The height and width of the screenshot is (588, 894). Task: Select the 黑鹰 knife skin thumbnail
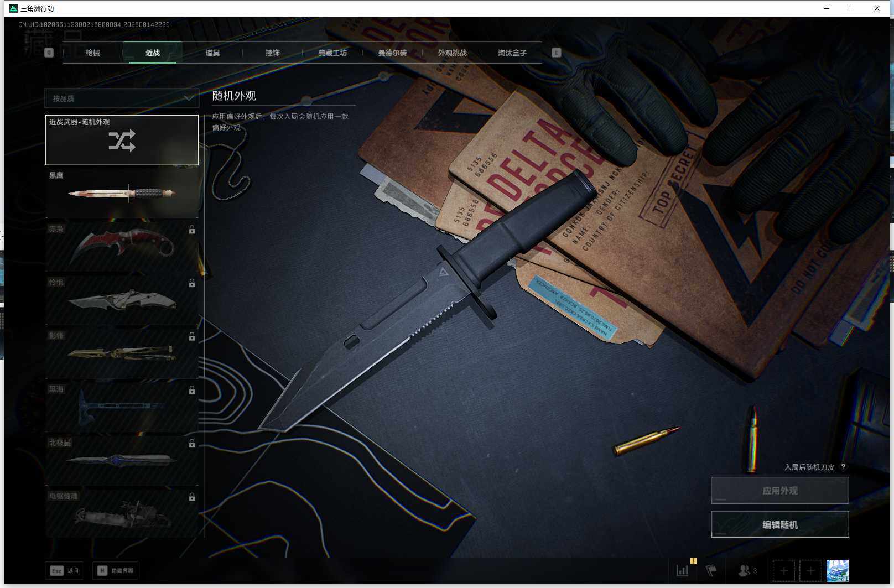point(122,193)
